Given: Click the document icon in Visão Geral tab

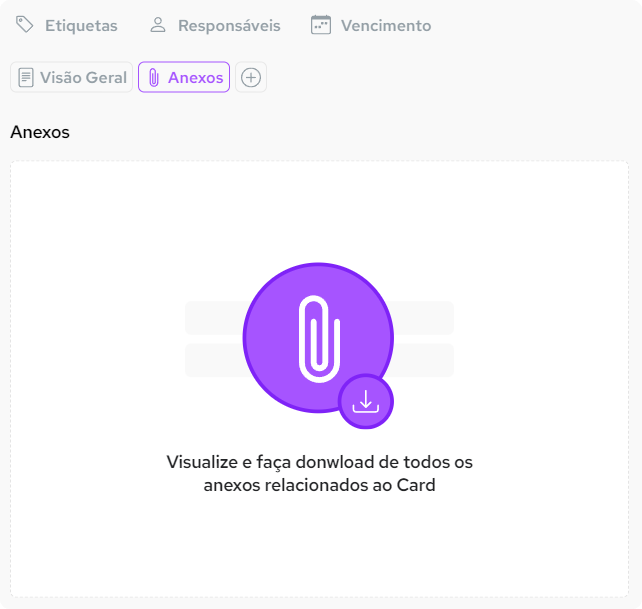Looking at the screenshot, I should pyautogui.click(x=26, y=77).
